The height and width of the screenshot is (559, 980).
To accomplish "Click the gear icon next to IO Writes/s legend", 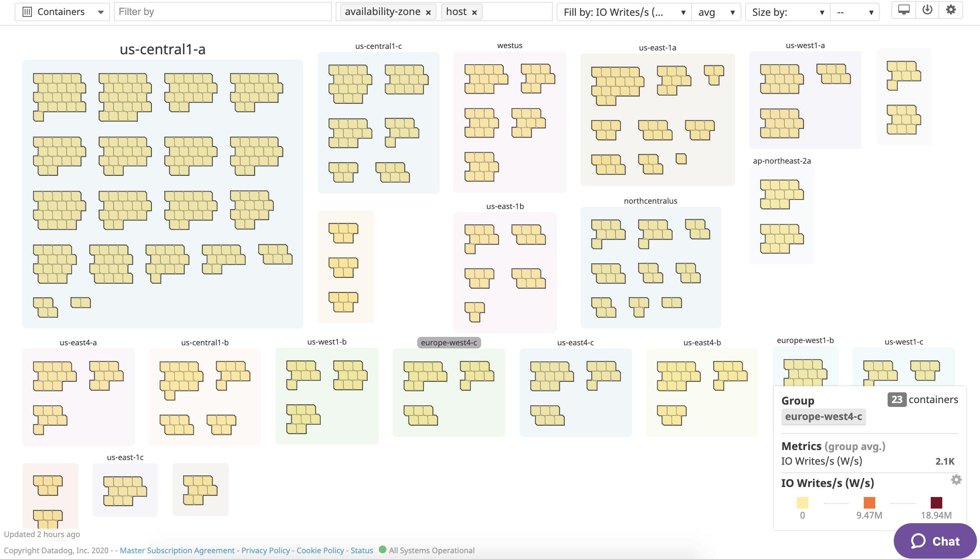I will pyautogui.click(x=956, y=480).
